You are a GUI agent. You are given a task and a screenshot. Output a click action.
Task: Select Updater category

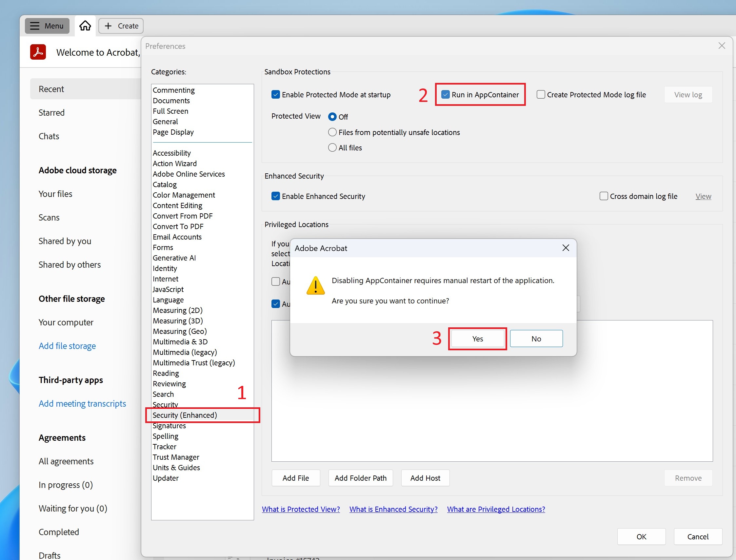202,478
